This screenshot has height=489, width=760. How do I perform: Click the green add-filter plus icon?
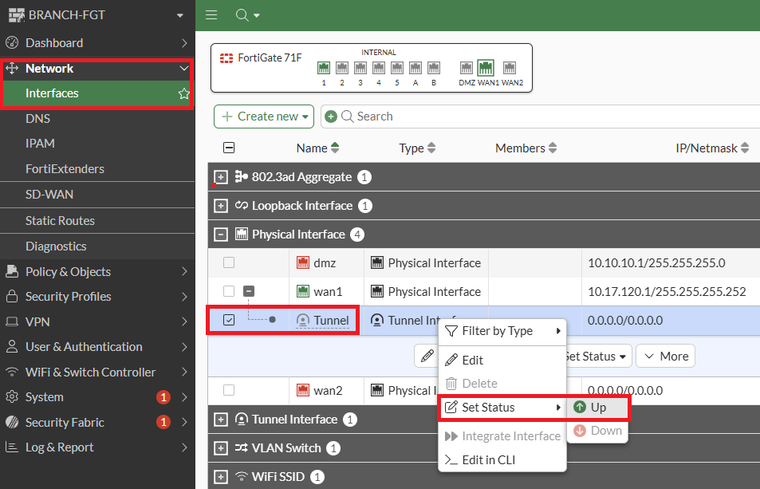click(331, 116)
